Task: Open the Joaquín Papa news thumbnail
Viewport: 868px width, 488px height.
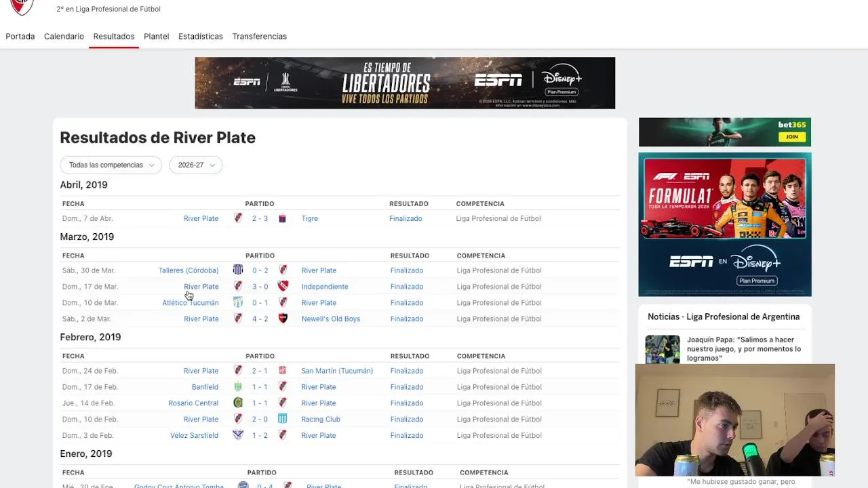Action: (x=663, y=349)
